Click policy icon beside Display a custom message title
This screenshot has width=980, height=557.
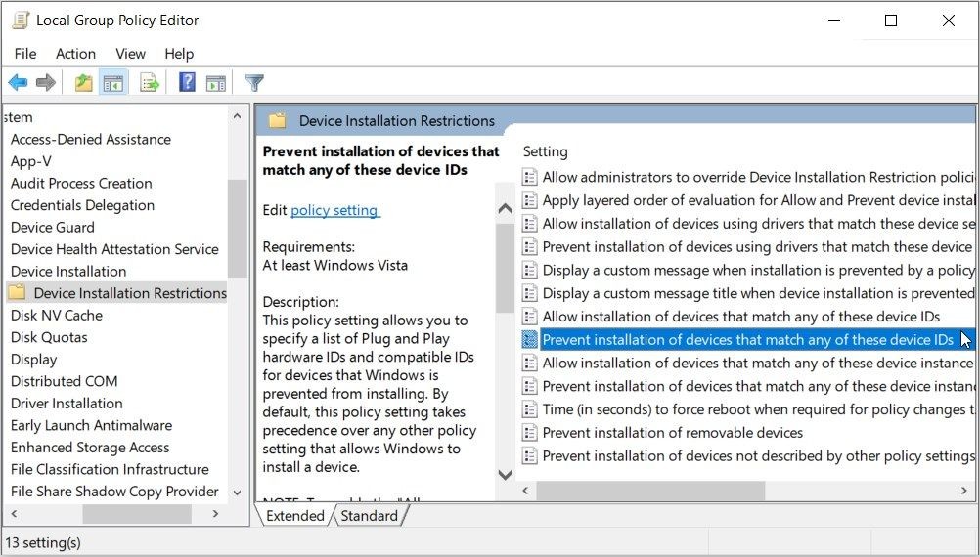click(529, 293)
